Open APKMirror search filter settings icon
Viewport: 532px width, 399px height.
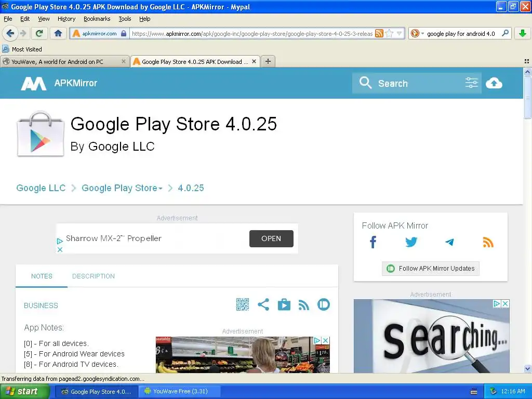point(471,83)
